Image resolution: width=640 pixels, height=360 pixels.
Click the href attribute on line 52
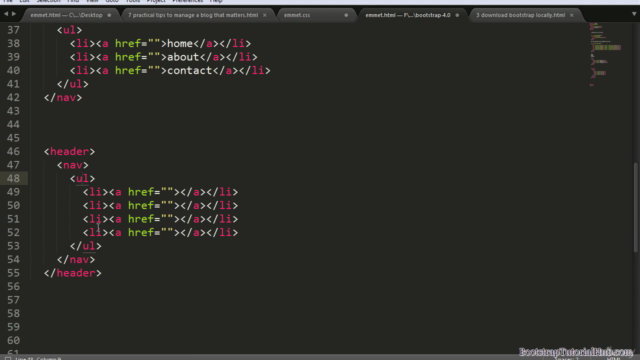[141, 232]
